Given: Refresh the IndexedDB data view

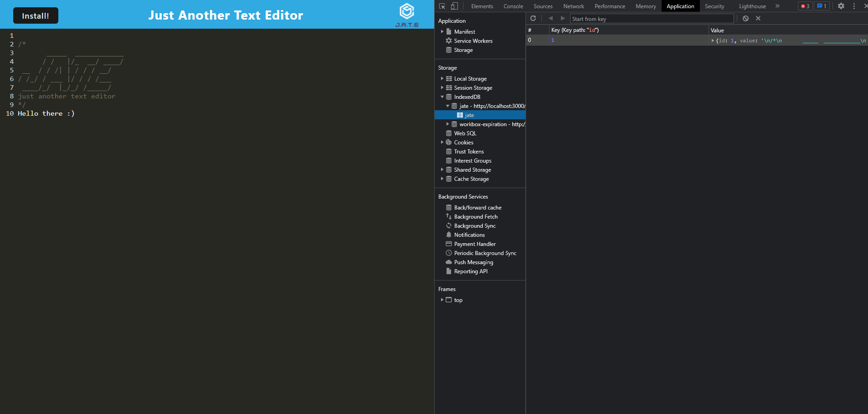Looking at the screenshot, I should [533, 18].
